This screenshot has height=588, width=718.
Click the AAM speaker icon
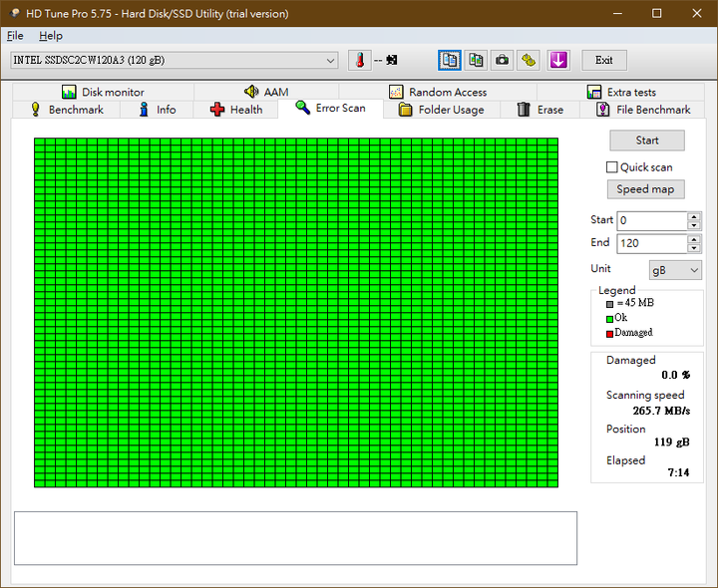coord(251,92)
